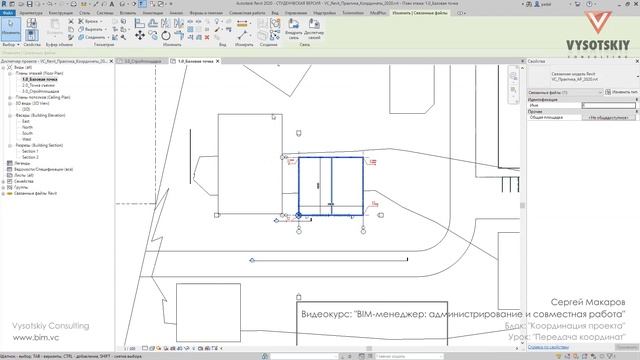The width and height of the screenshot is (640, 360).
Task: Switch to the Вид ribbon tab
Action: tap(275, 13)
